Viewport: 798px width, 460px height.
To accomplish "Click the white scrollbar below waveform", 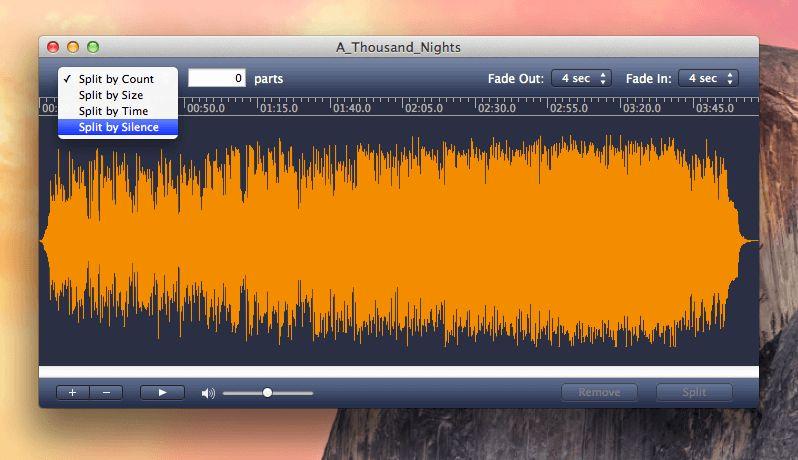I will pos(398,372).
